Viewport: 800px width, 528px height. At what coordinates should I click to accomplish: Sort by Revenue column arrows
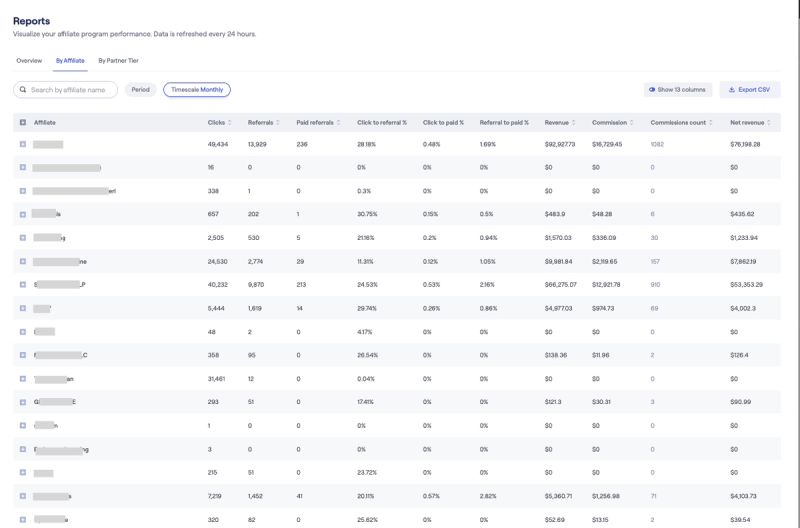pyautogui.click(x=573, y=122)
